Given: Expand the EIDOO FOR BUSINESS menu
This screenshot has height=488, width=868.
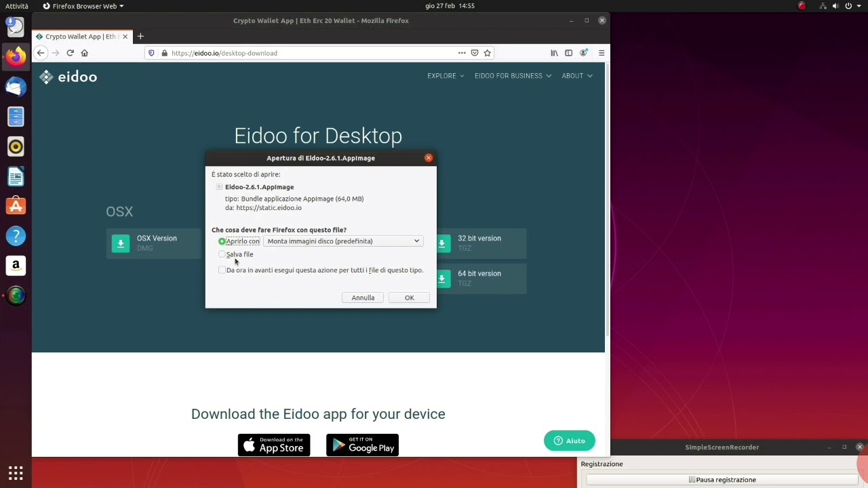Looking at the screenshot, I should point(513,76).
